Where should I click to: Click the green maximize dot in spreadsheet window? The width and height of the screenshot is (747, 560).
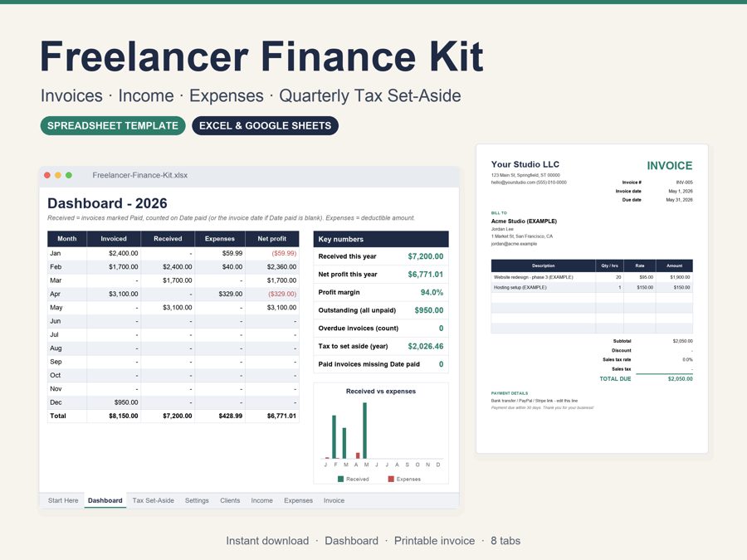point(69,175)
